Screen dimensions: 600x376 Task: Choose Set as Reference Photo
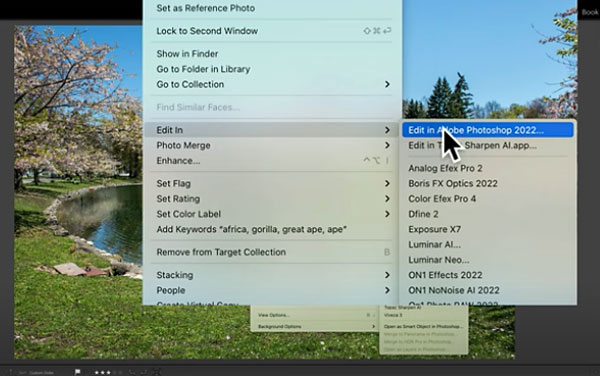point(272,8)
